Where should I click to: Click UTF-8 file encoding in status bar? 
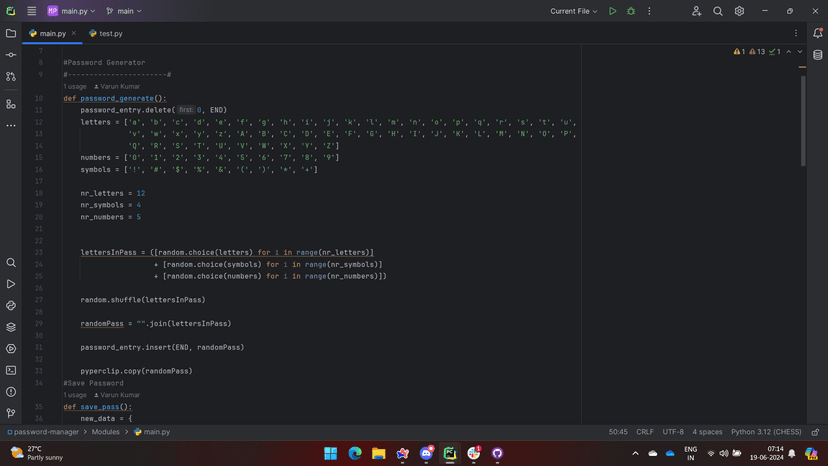click(x=673, y=432)
